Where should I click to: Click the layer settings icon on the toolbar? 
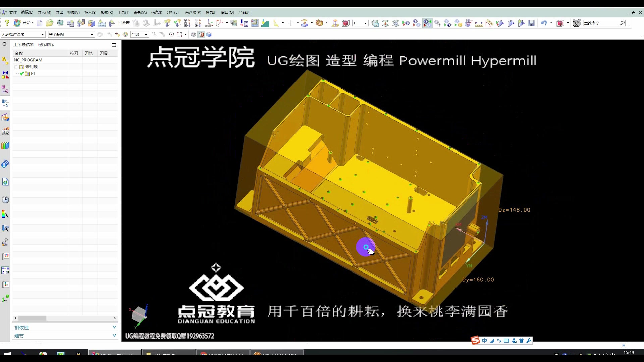tap(375, 23)
